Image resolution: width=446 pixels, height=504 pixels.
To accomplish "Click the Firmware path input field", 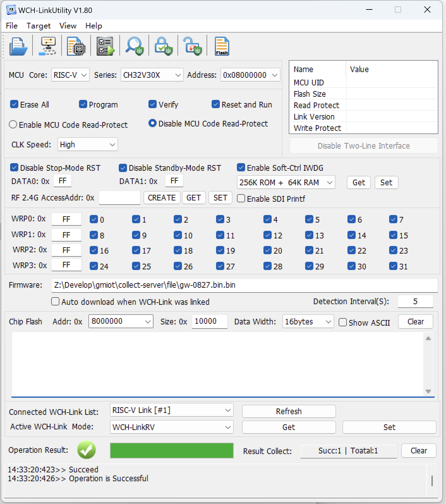I will (244, 285).
